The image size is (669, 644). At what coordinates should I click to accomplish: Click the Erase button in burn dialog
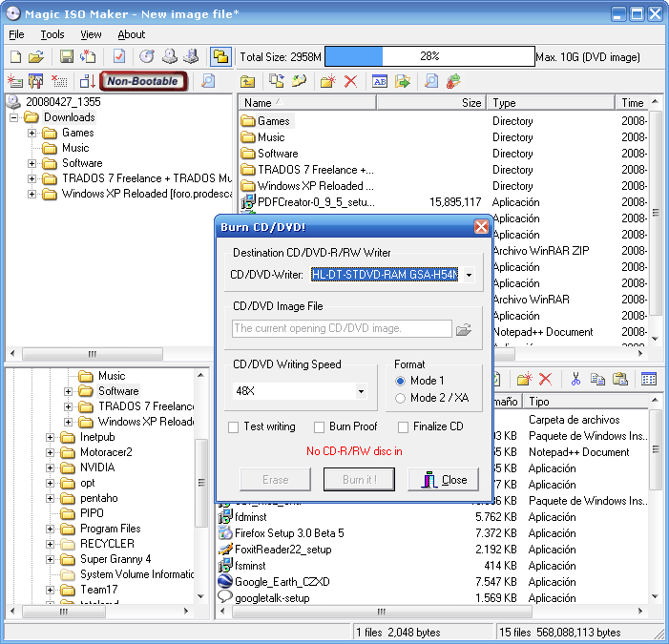coord(275,479)
